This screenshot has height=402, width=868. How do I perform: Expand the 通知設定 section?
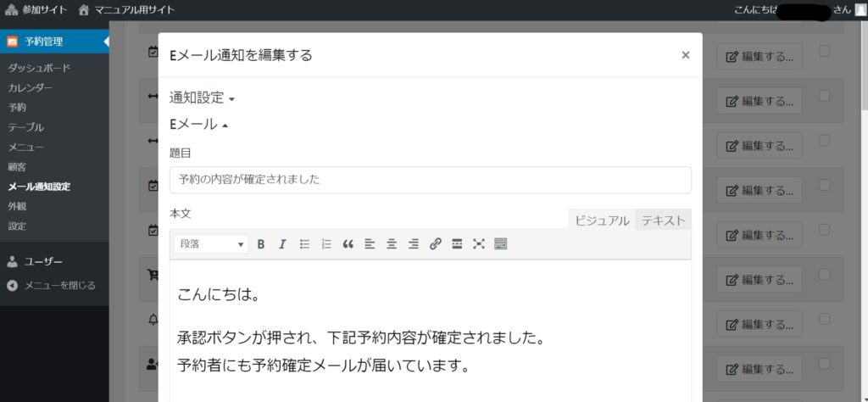coord(202,98)
